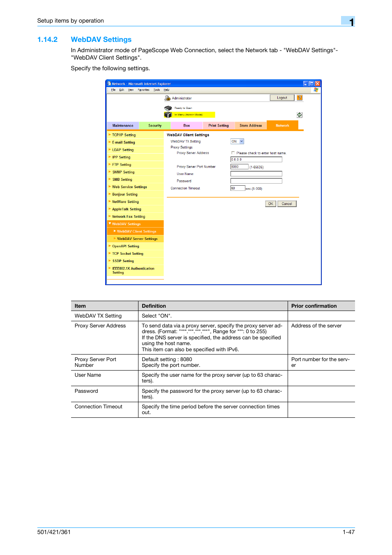Click page number '1-47' in footer

coord(348,532)
